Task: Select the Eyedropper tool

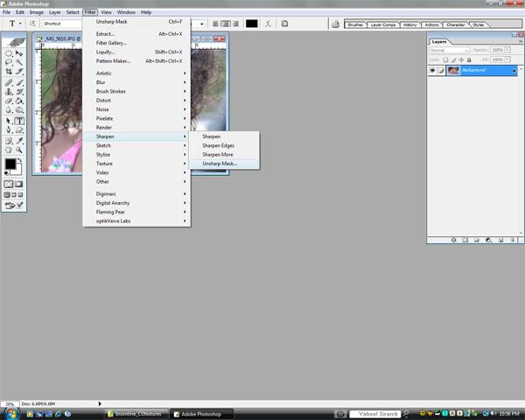Action: point(19,141)
